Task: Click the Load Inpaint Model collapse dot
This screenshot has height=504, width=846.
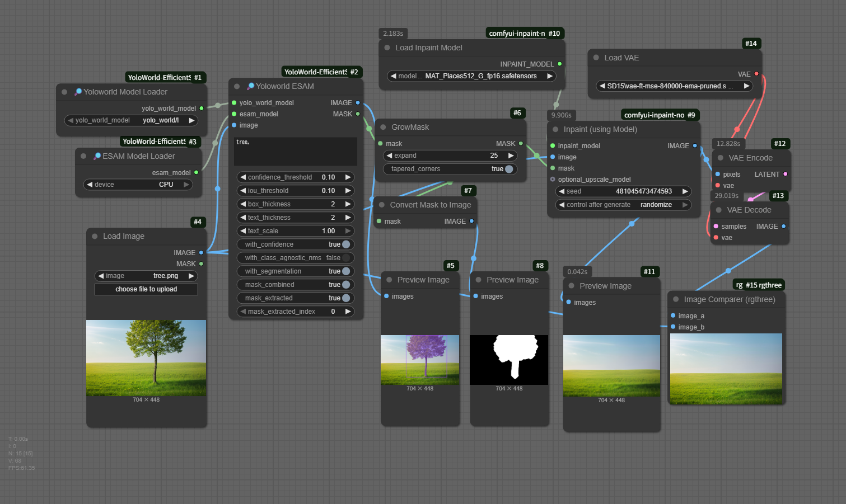Action: tap(387, 48)
